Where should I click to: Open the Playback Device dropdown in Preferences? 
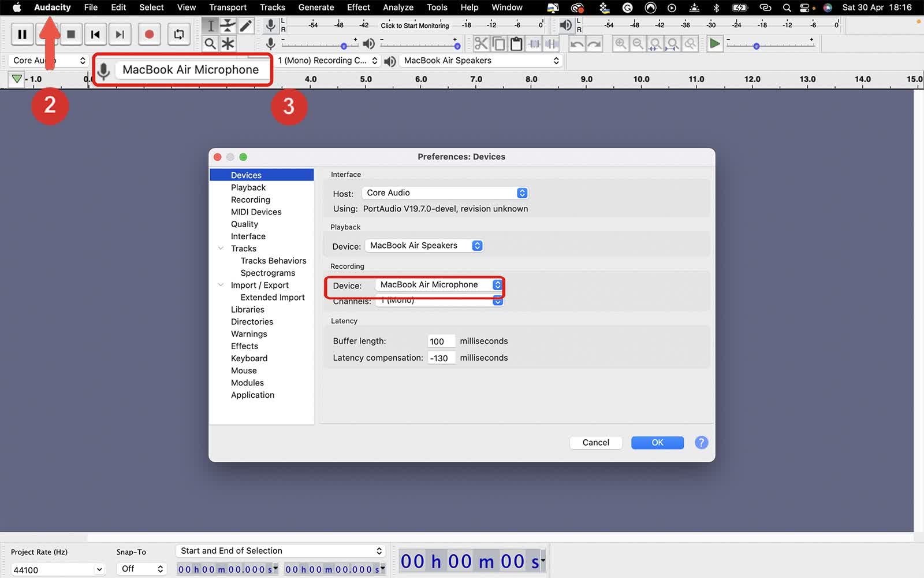(x=424, y=246)
